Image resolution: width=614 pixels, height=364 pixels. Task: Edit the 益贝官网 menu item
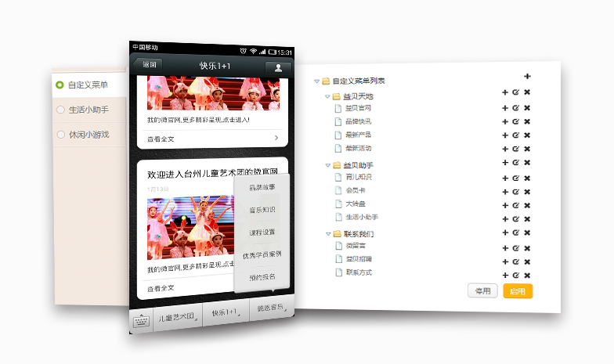[515, 108]
